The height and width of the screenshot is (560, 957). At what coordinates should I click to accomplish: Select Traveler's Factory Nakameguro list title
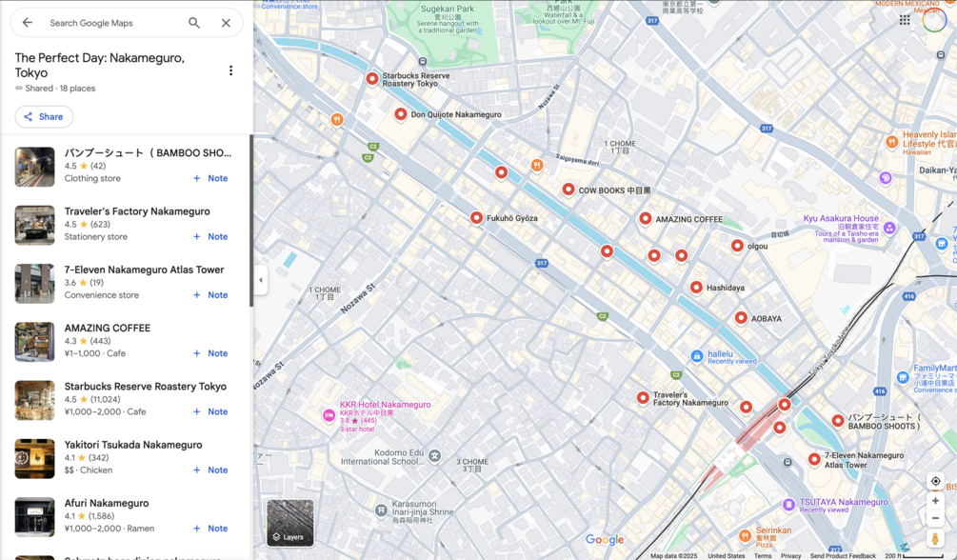[137, 211]
